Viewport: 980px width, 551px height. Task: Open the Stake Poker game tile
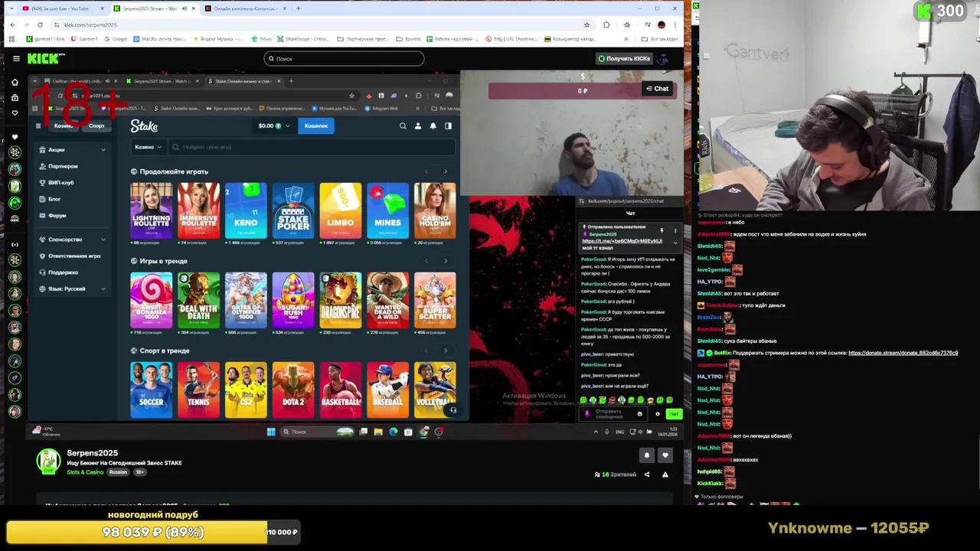(x=293, y=210)
